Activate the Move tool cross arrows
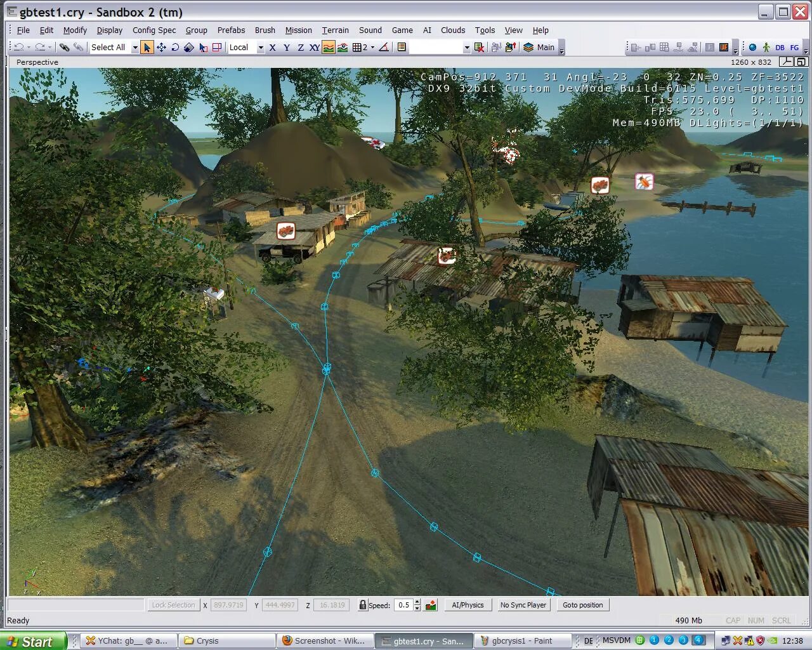Image resolution: width=812 pixels, height=650 pixels. [161, 48]
